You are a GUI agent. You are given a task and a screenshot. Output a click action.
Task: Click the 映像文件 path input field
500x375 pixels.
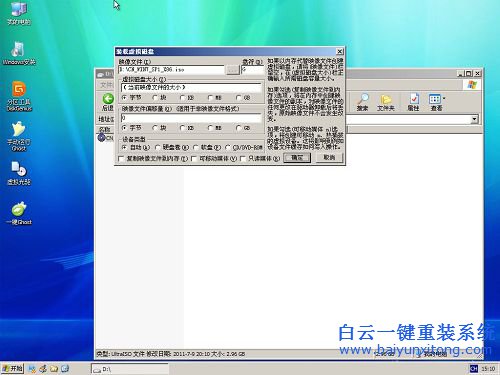pyautogui.click(x=171, y=70)
